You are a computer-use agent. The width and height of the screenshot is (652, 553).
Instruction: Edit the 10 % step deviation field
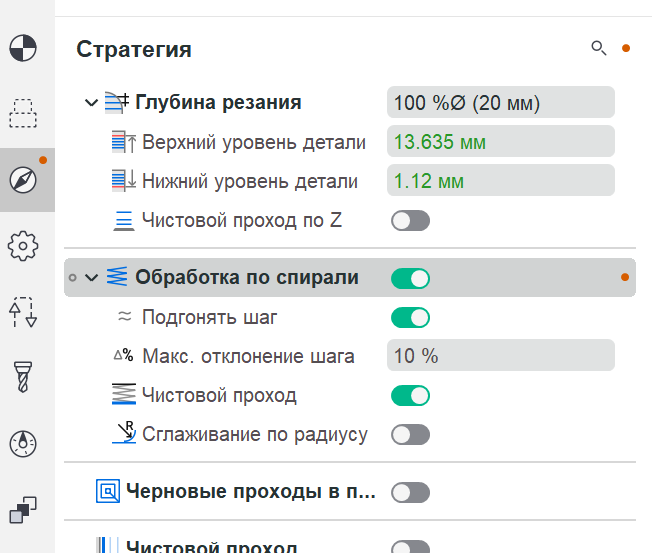pos(501,356)
